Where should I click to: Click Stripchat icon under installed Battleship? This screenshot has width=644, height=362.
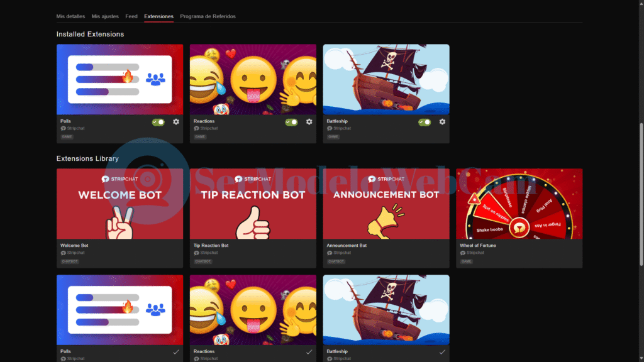[330, 128]
